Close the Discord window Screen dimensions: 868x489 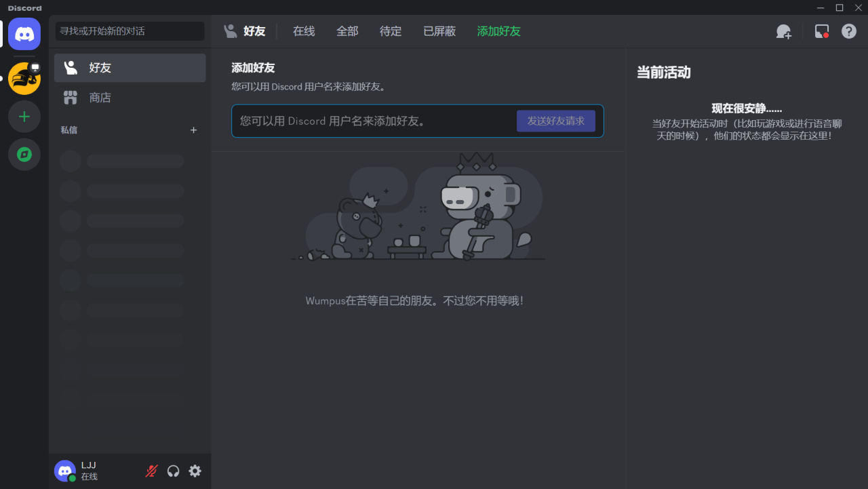(x=858, y=7)
